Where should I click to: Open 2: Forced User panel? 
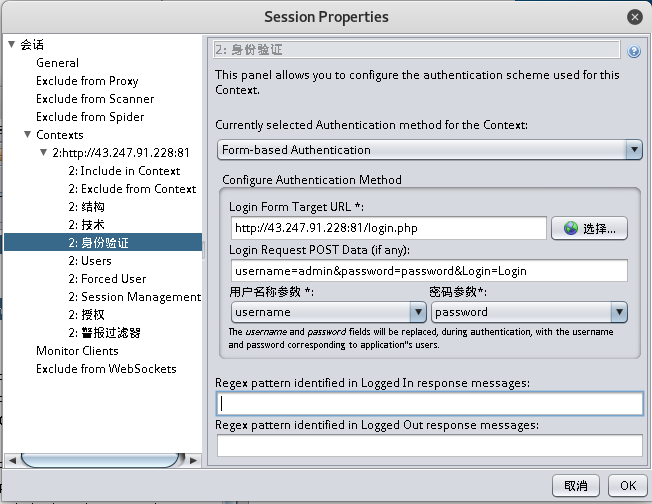107,279
